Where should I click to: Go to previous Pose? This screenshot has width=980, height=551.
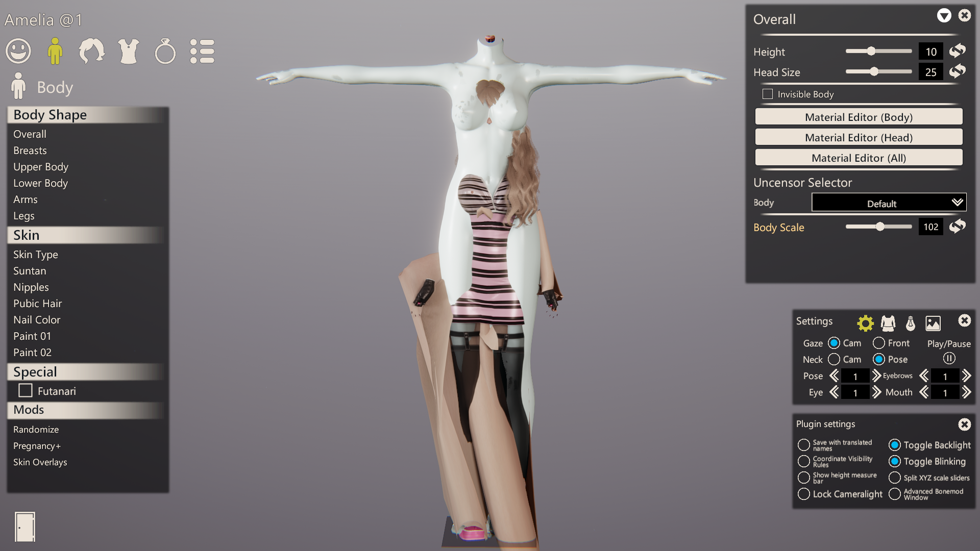[834, 376]
